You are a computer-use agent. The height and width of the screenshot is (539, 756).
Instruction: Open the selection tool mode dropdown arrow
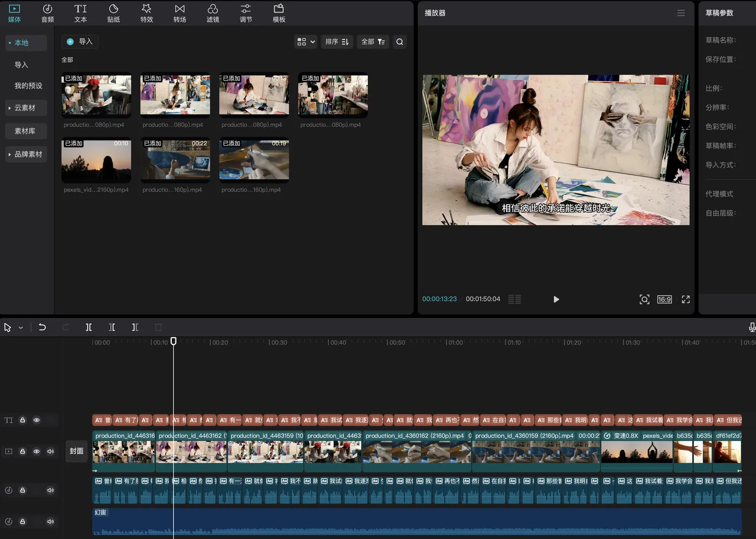point(21,328)
